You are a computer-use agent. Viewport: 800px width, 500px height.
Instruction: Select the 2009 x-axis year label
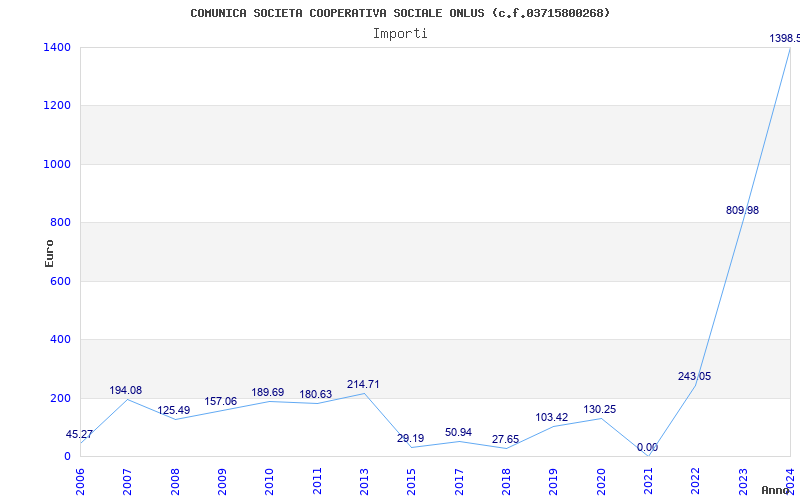222,481
